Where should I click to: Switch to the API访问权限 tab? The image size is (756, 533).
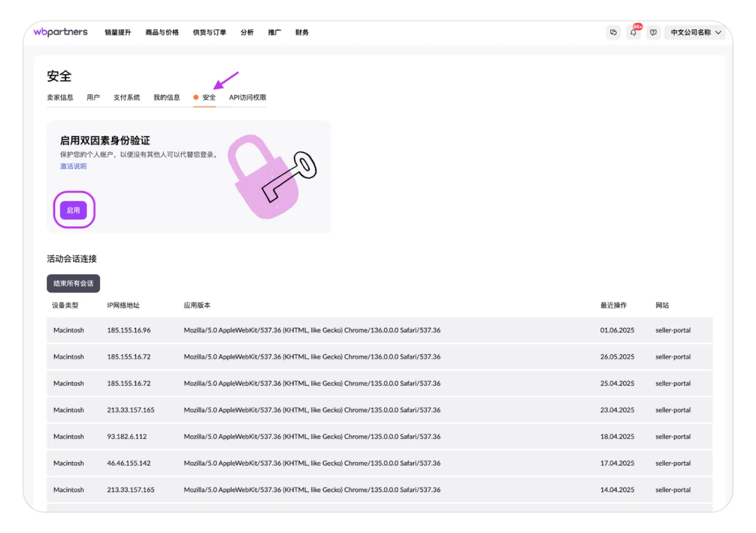click(247, 97)
